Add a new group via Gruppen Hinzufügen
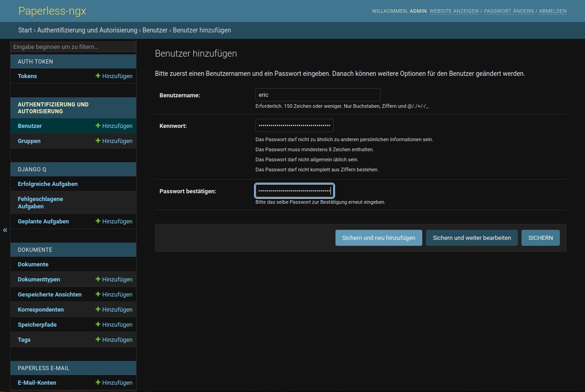Viewport: 585px width, 392px height. (114, 141)
